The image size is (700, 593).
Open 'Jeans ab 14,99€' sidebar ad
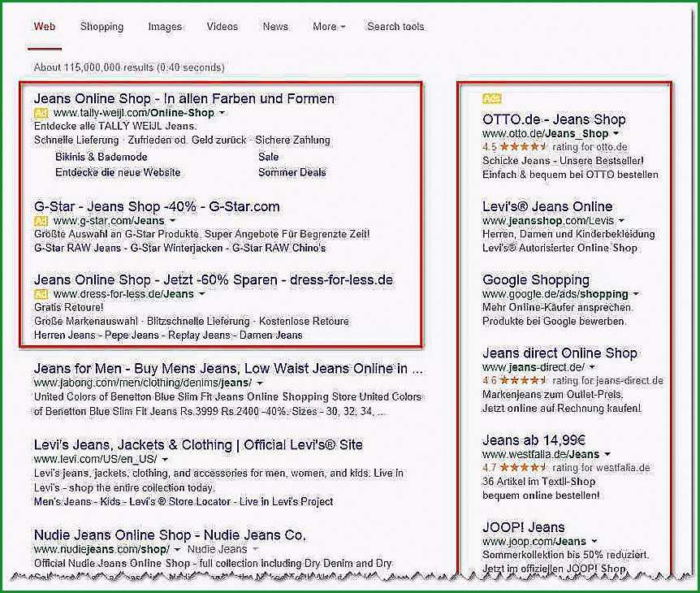click(534, 440)
